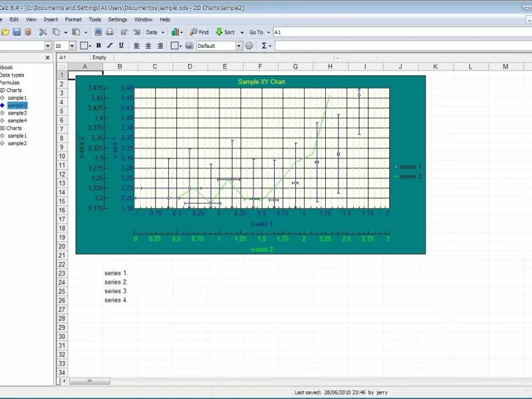Open Find with the magnifier icon
The height and width of the screenshot is (399, 532).
pos(199,32)
